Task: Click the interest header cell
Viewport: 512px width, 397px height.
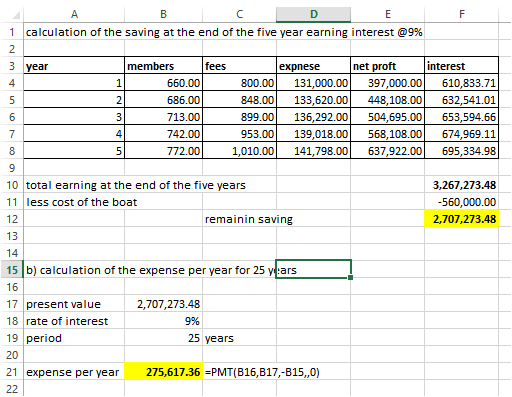Action: [462, 66]
